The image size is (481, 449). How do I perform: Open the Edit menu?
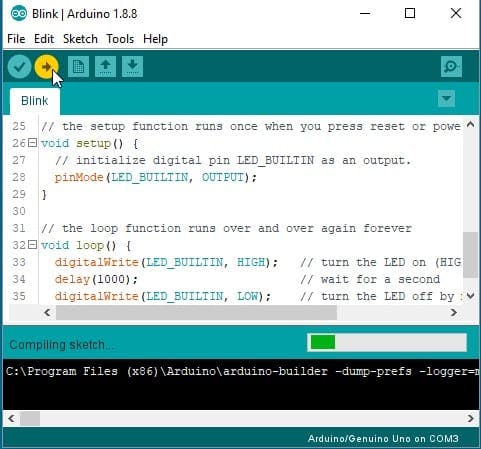pos(44,39)
